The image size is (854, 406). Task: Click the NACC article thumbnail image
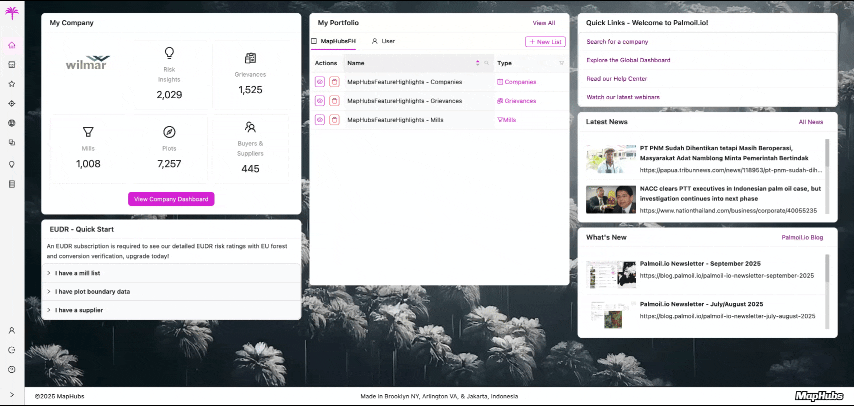[611, 199]
